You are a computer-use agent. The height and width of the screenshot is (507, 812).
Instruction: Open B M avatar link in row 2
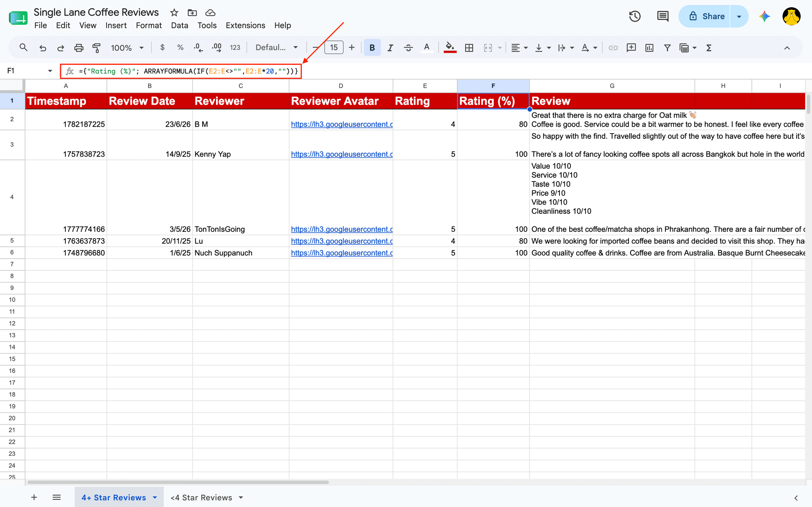click(x=342, y=124)
